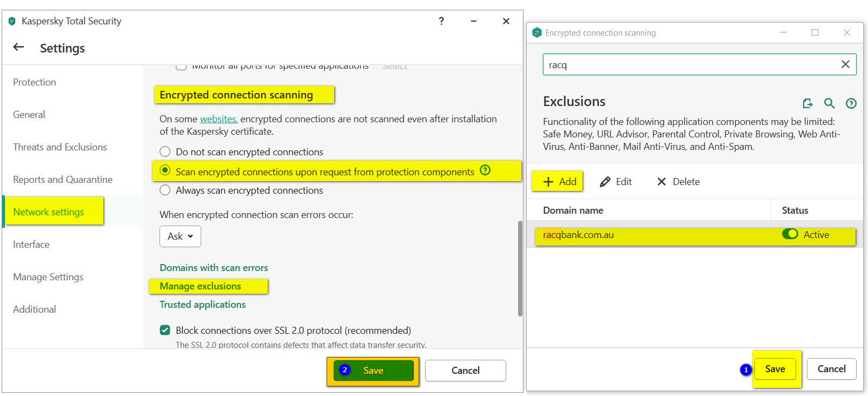Click export icon in Exclusions header
This screenshot has height=396, width=868.
pos(807,103)
